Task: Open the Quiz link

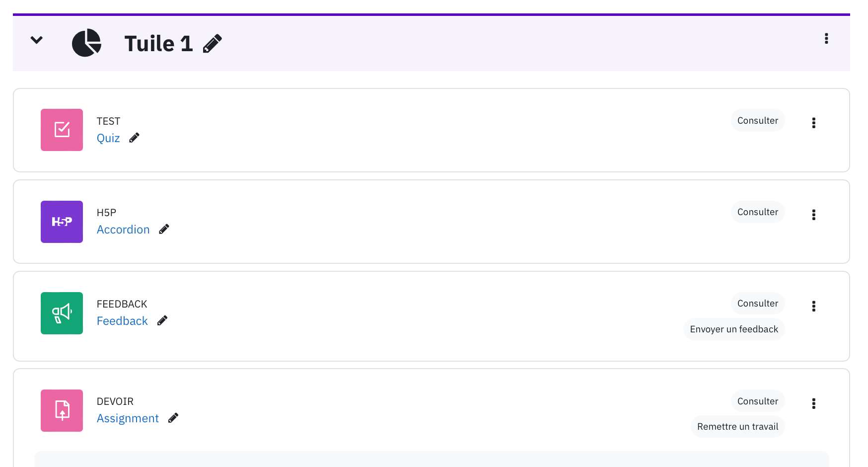Action: coord(108,138)
